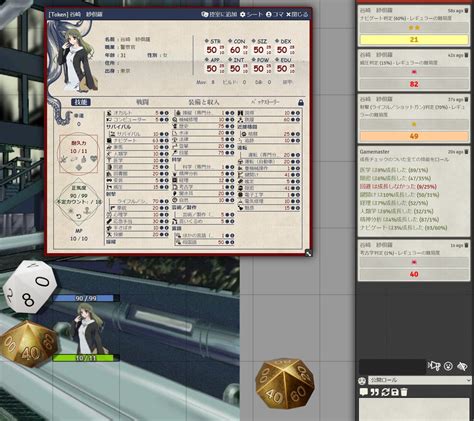The height and width of the screenshot is (421, 474).
Task: Click the save icon in chat controls
Action: point(395,392)
